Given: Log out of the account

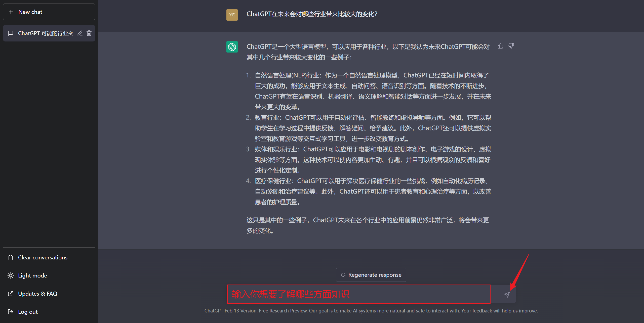Looking at the screenshot, I should point(49,312).
